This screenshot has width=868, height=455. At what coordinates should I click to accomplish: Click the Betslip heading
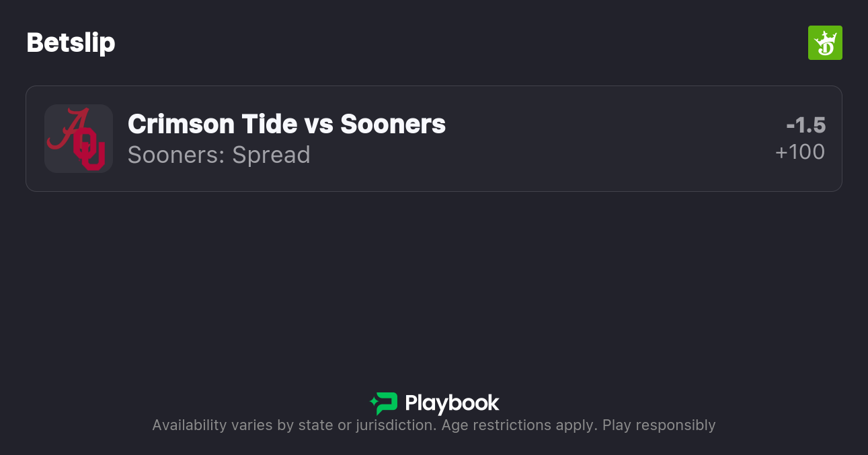(x=71, y=43)
